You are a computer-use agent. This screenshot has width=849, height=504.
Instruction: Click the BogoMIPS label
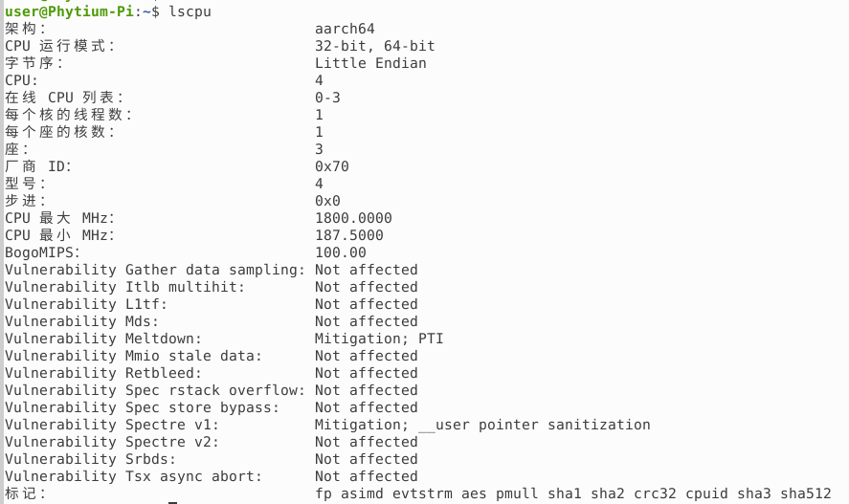click(x=42, y=252)
